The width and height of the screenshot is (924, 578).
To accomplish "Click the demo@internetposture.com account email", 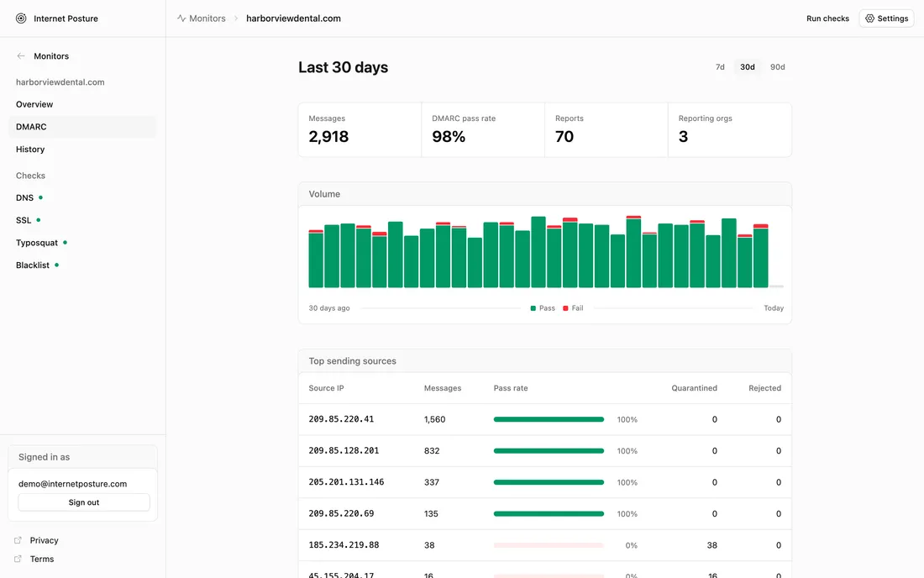I will click(x=72, y=484).
